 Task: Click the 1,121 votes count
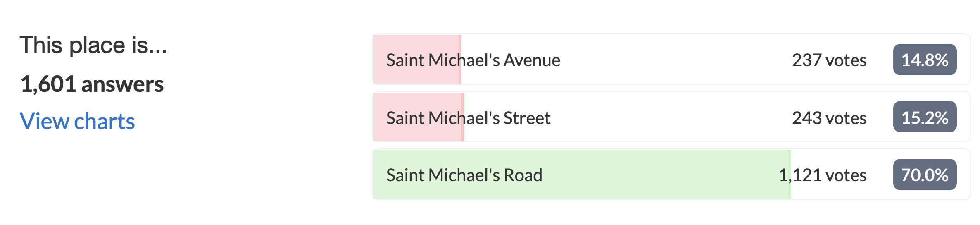[x=823, y=175]
